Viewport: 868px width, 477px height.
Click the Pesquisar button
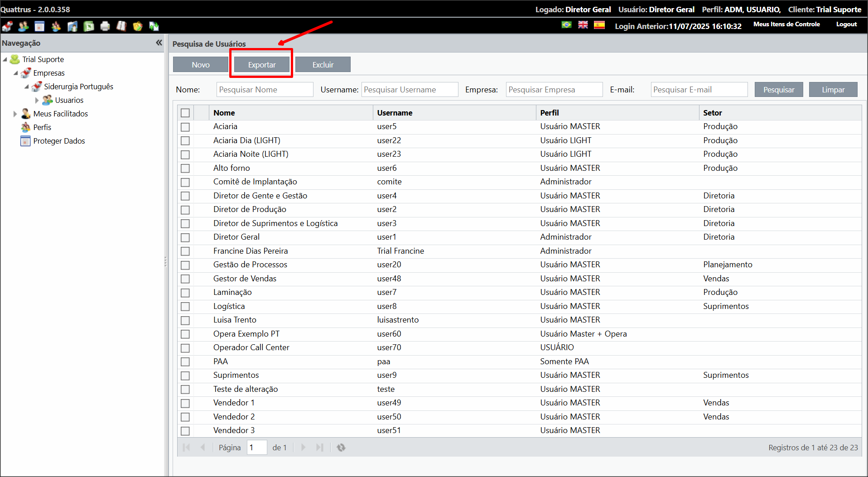[x=778, y=90]
